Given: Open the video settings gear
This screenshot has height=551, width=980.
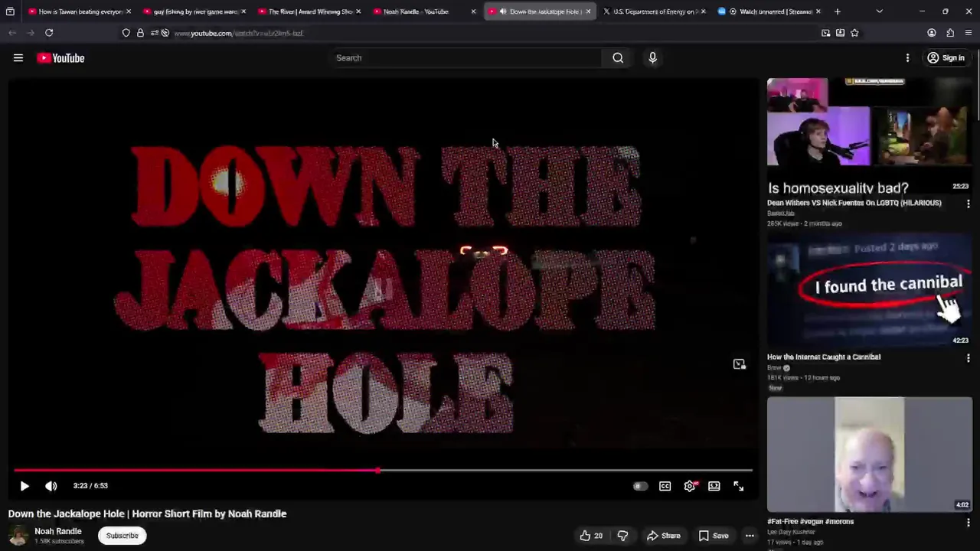Looking at the screenshot, I should pyautogui.click(x=690, y=486).
